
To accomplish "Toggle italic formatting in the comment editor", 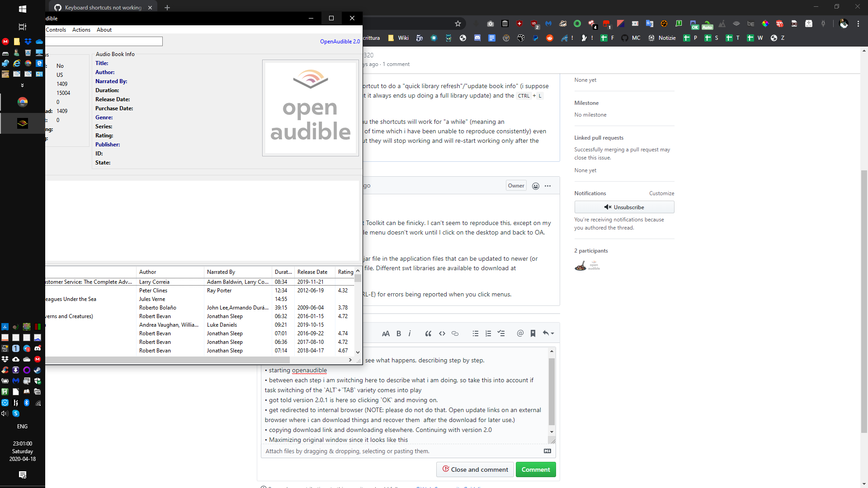I will pos(410,333).
